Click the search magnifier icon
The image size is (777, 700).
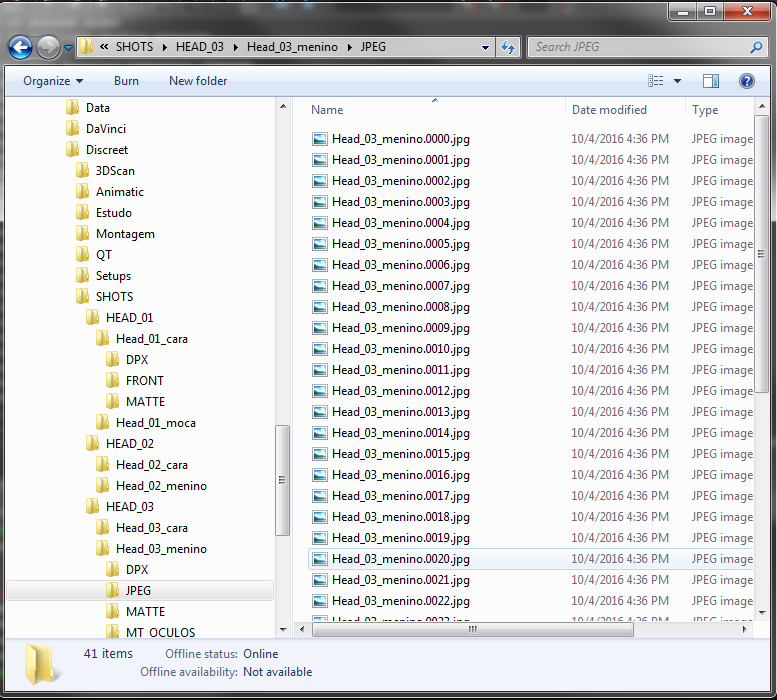pyautogui.click(x=756, y=47)
